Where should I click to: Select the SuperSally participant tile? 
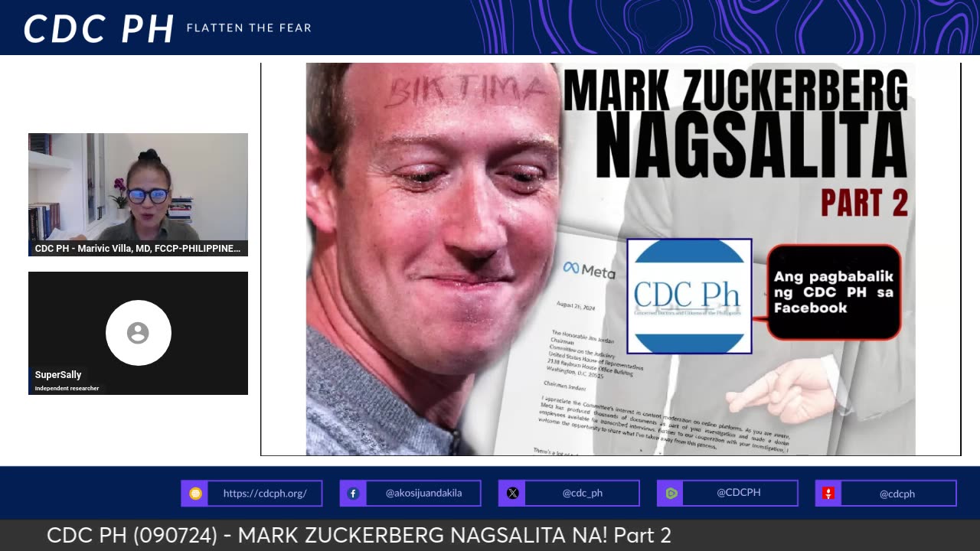click(138, 333)
